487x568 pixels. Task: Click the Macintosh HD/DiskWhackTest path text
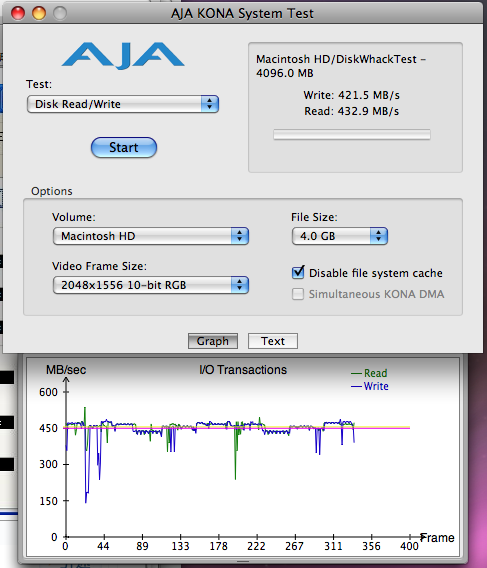[x=341, y=66]
